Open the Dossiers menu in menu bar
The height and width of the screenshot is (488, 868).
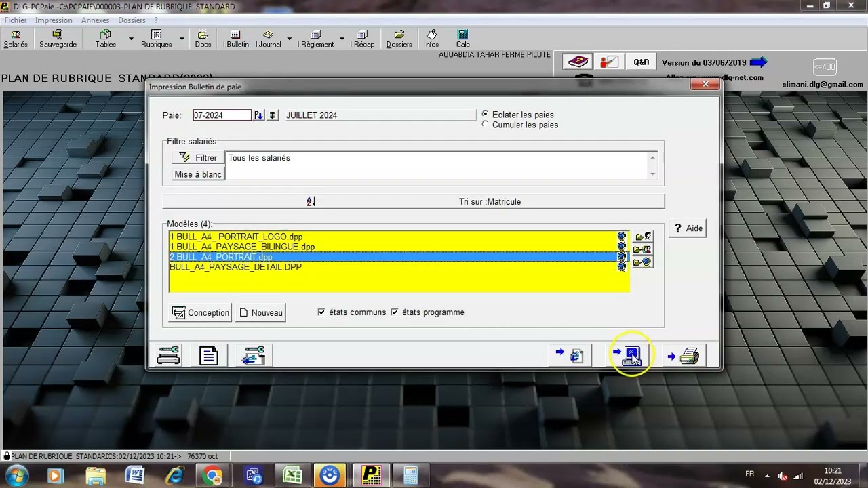pyautogui.click(x=132, y=20)
